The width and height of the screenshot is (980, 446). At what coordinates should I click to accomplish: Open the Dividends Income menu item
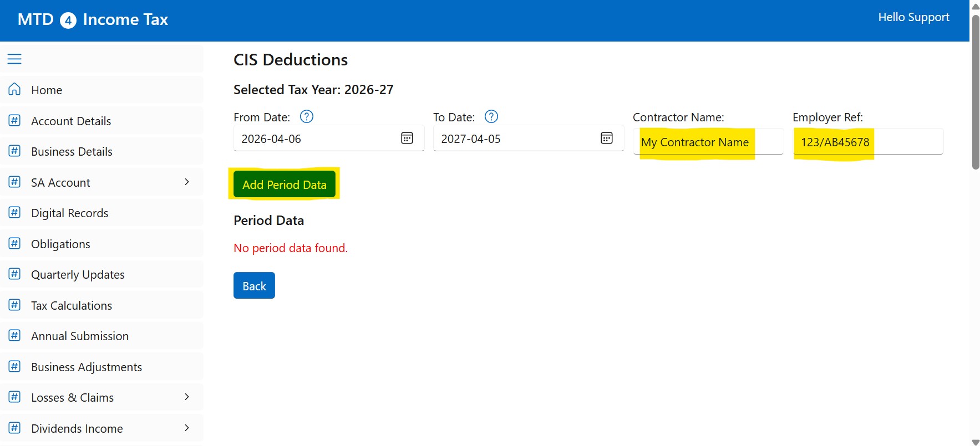[x=101, y=428]
